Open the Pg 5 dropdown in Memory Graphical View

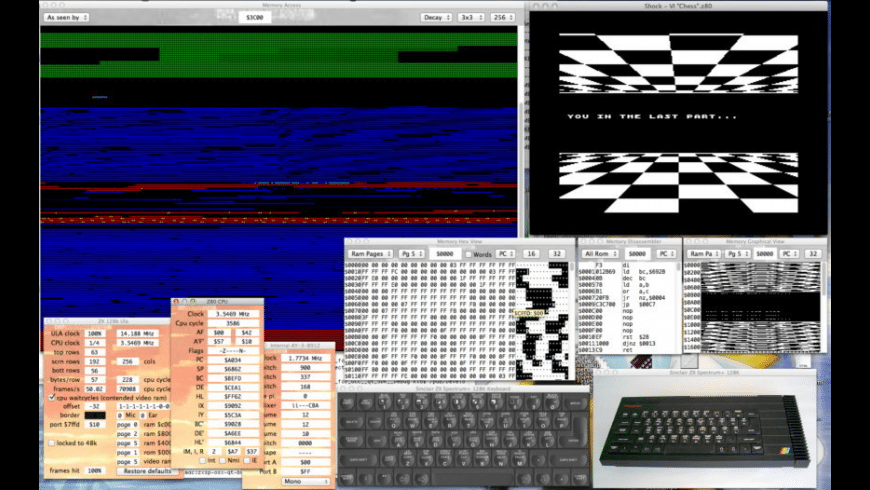point(737,254)
